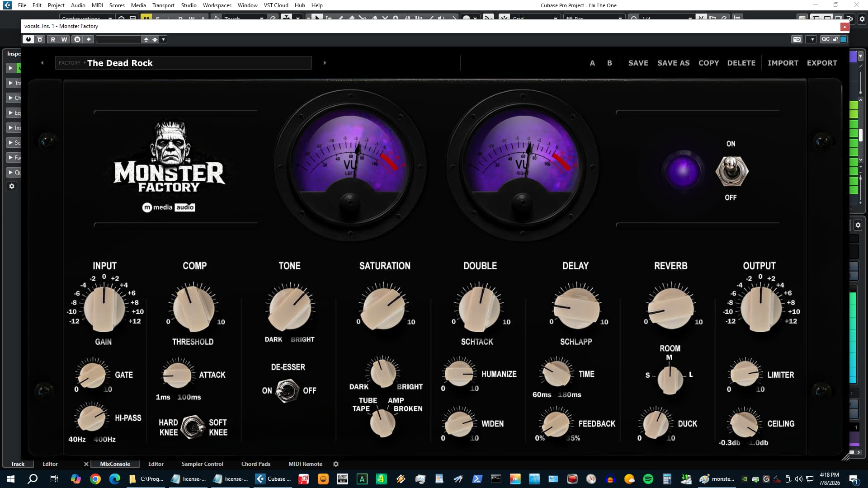Click the camera snapshot icon in plugin header
This screenshot has width=868, height=488.
coord(797,39)
